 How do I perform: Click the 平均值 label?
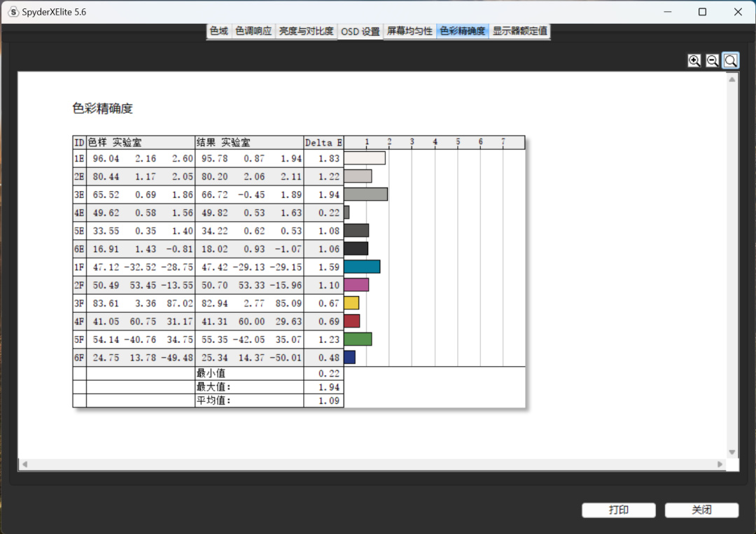[213, 400]
